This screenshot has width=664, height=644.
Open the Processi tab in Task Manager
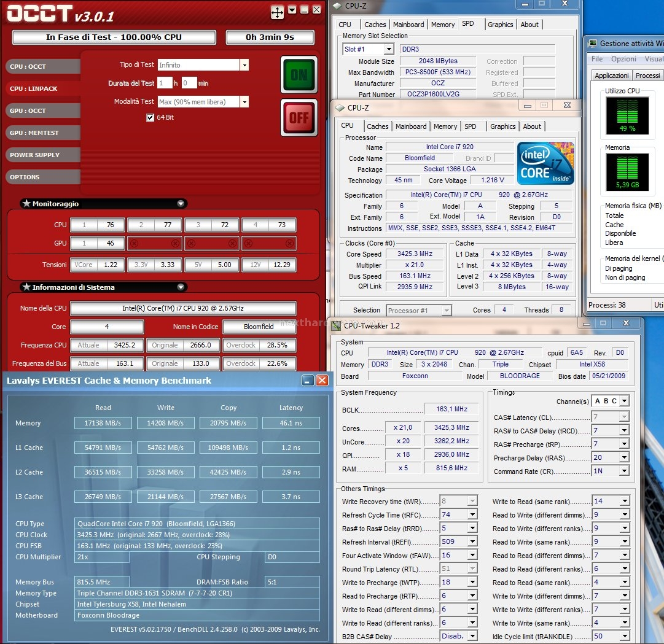[x=647, y=76]
